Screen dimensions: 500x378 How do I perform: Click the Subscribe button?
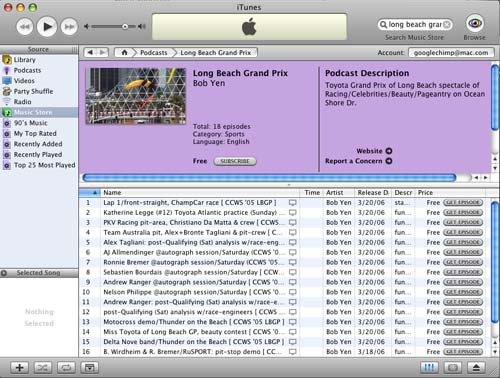(x=235, y=161)
